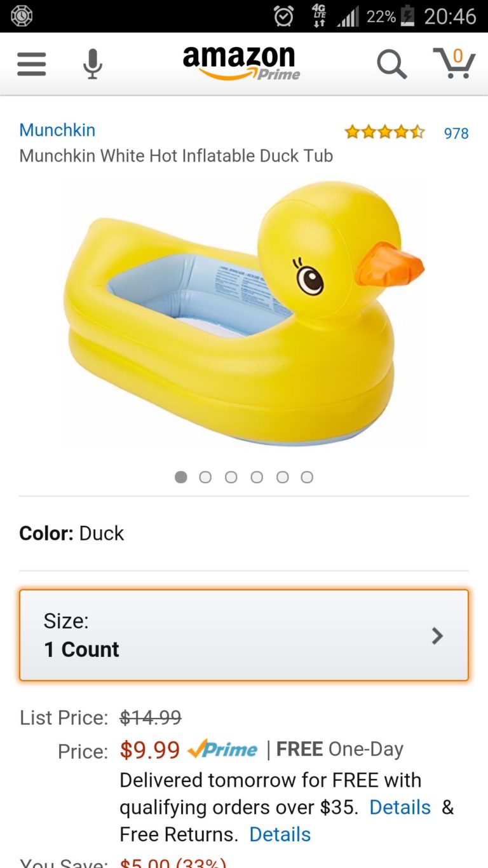
Task: Tap the microphone voice search icon
Action: pyautogui.click(x=93, y=64)
